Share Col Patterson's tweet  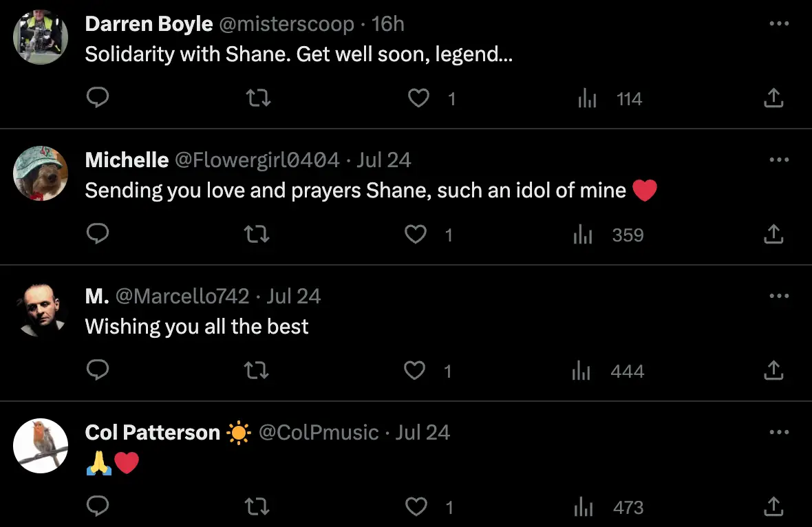[773, 507]
